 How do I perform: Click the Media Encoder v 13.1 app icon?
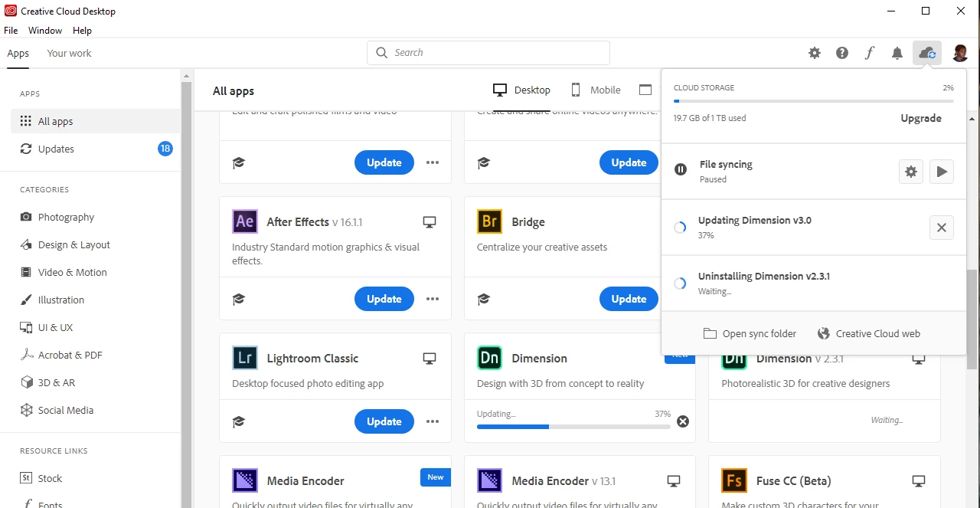pyautogui.click(x=489, y=480)
